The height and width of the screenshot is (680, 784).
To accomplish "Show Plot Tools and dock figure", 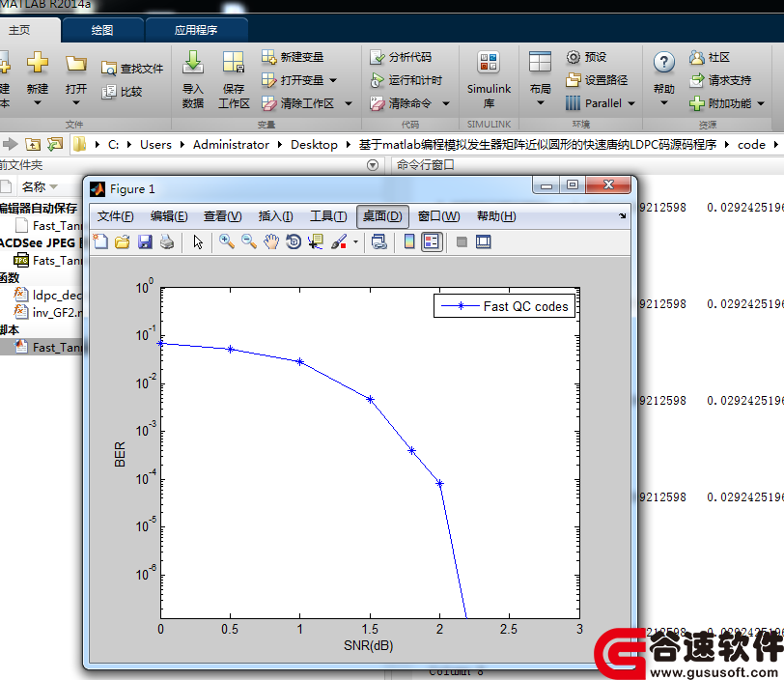I will point(484,242).
